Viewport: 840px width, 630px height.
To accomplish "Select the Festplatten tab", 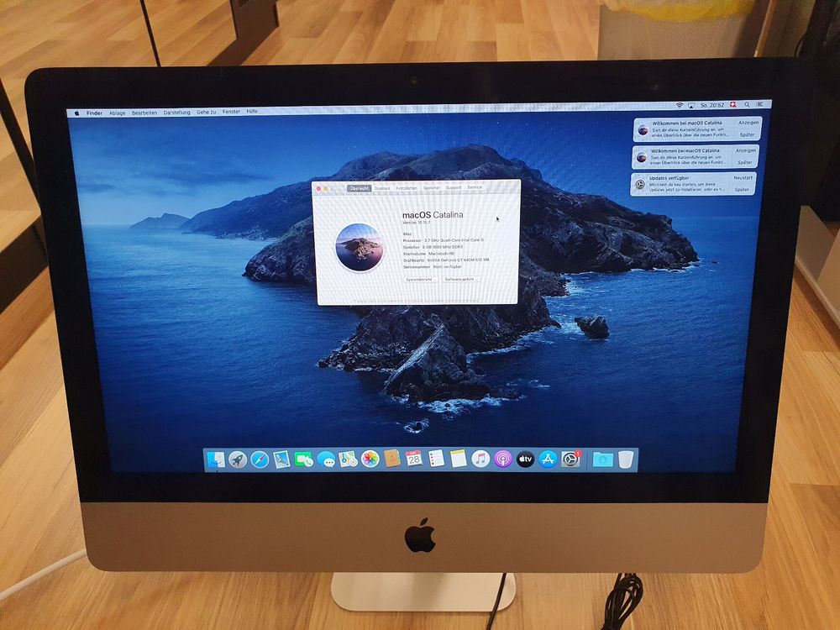I will [405, 189].
